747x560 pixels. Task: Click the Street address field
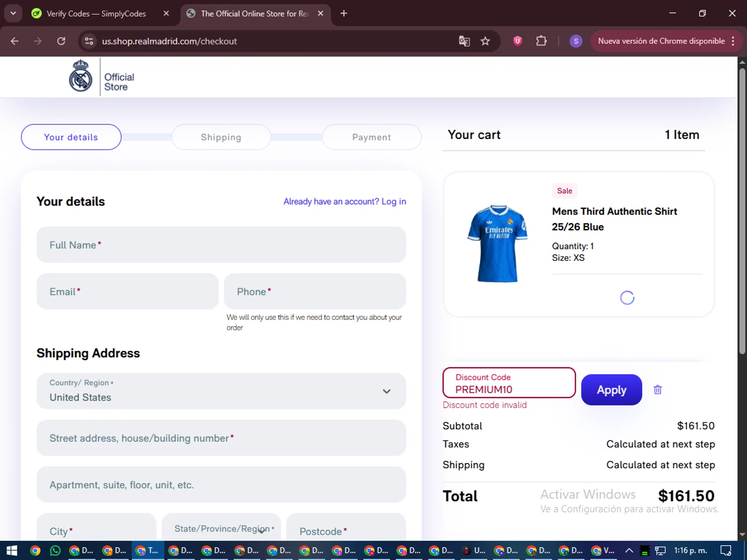click(221, 438)
